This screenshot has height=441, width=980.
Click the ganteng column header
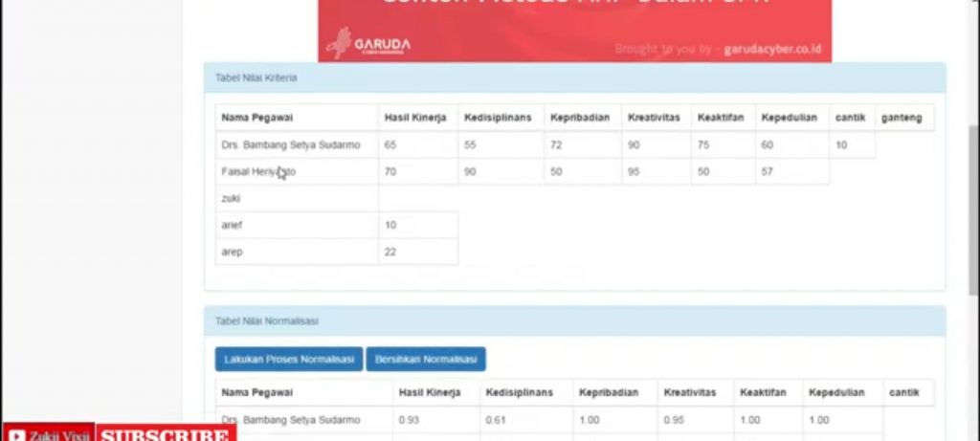[901, 118]
